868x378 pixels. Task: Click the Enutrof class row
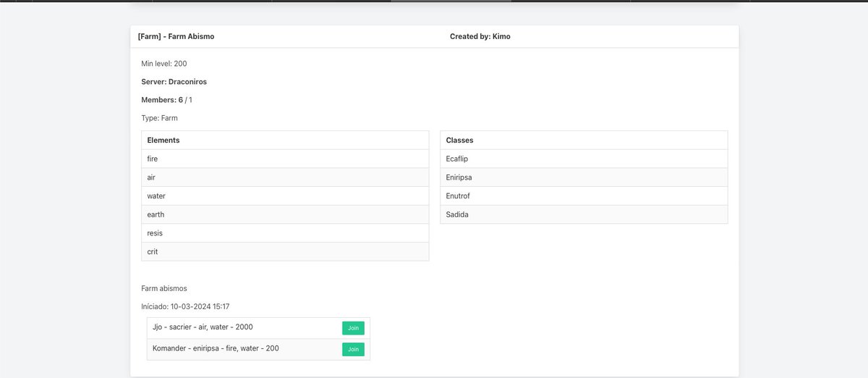pyautogui.click(x=584, y=196)
